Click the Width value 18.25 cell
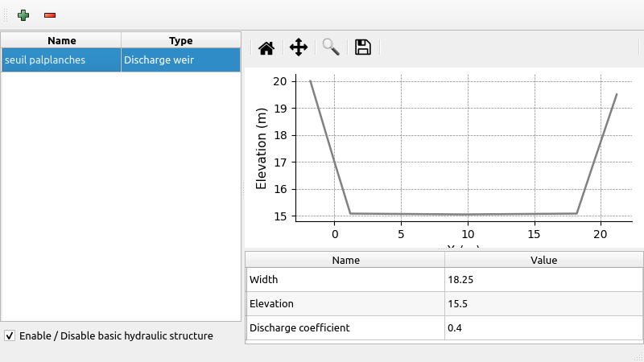The image size is (644, 362). tap(543, 280)
